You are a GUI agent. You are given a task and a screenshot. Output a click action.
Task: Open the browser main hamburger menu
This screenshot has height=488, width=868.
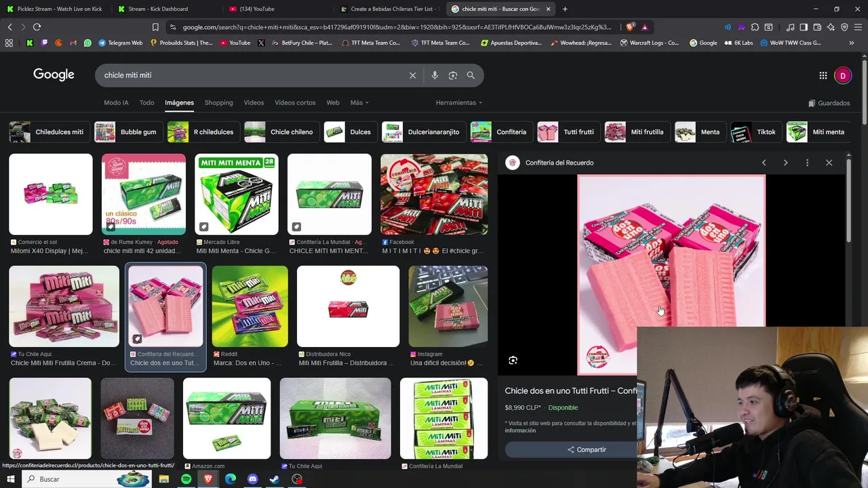[x=859, y=27]
